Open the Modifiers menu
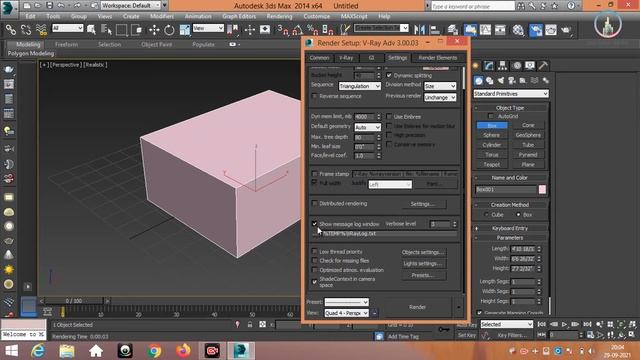This screenshot has width=640, height=360. coord(162,16)
